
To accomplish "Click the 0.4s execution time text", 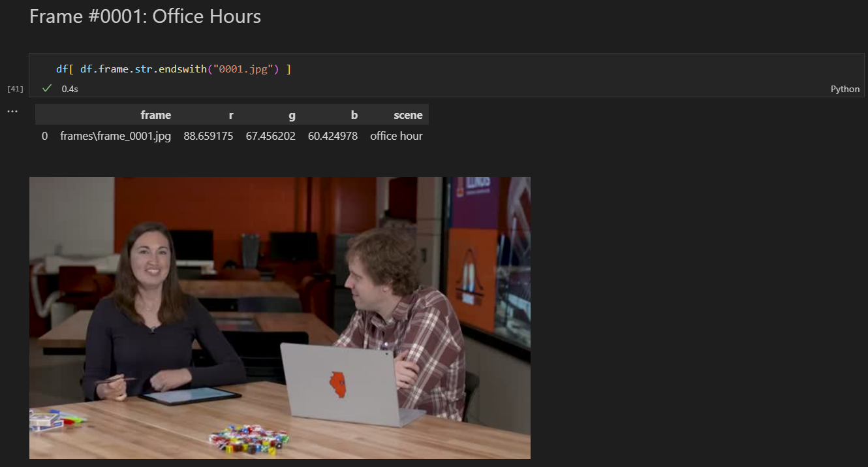I will click(x=70, y=89).
